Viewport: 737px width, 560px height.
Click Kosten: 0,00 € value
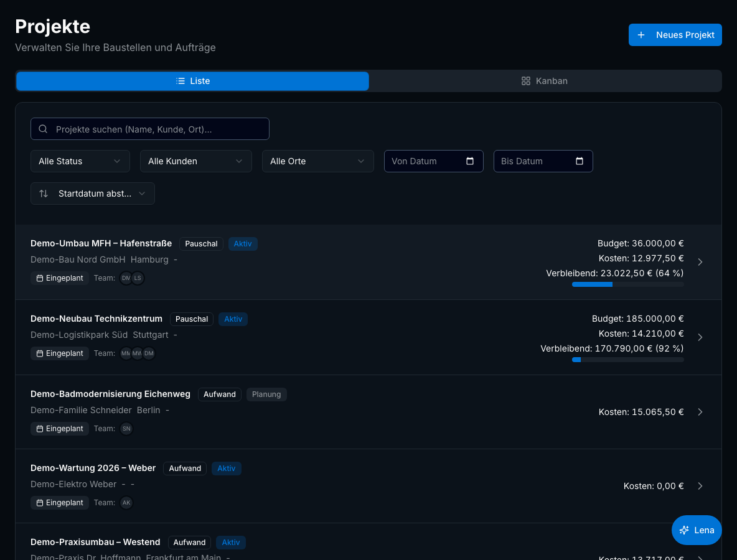654,486
